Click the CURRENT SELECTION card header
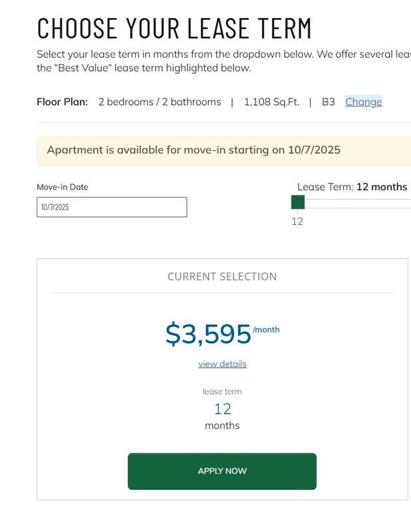Image resolution: width=411 pixels, height=532 pixels. [x=222, y=277]
